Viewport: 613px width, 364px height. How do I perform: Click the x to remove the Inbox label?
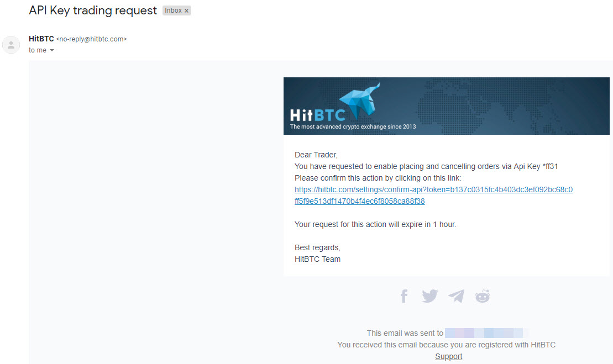click(186, 10)
